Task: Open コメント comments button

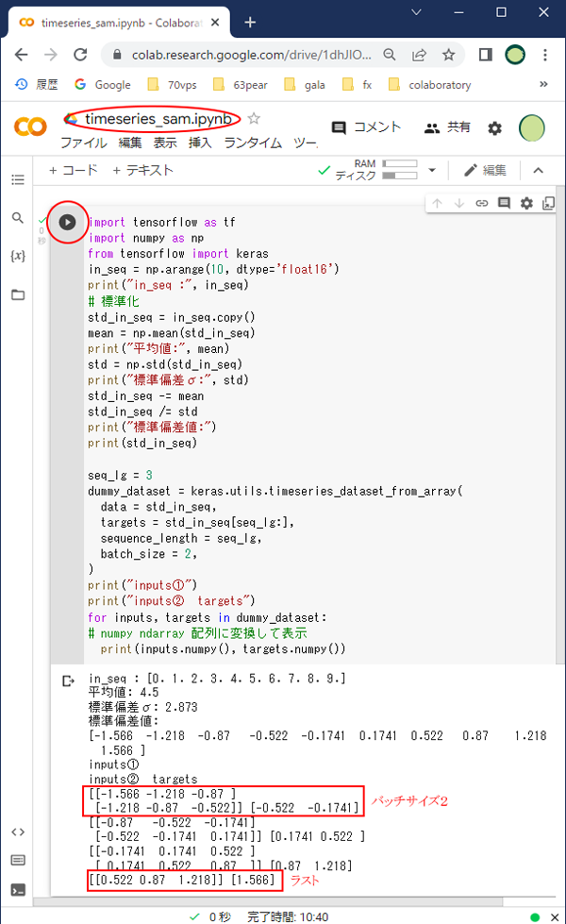Action: [366, 127]
